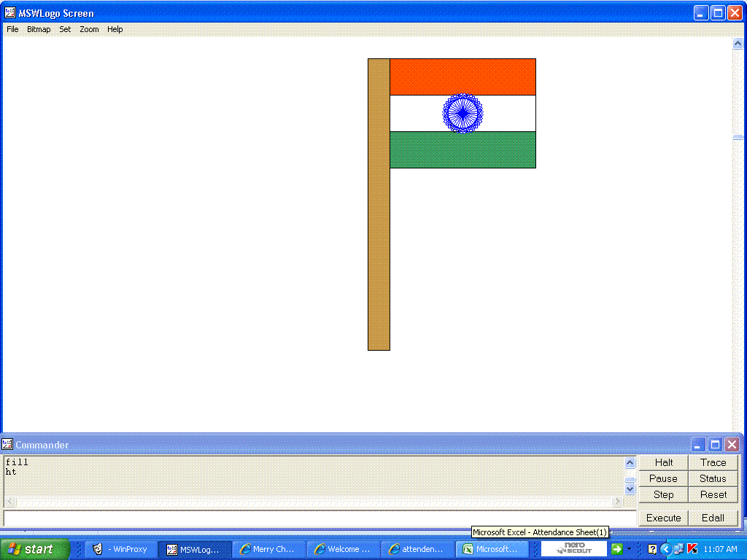
Task: Open the Welcome Internet Explorer taskbar item
Action: tap(344, 549)
